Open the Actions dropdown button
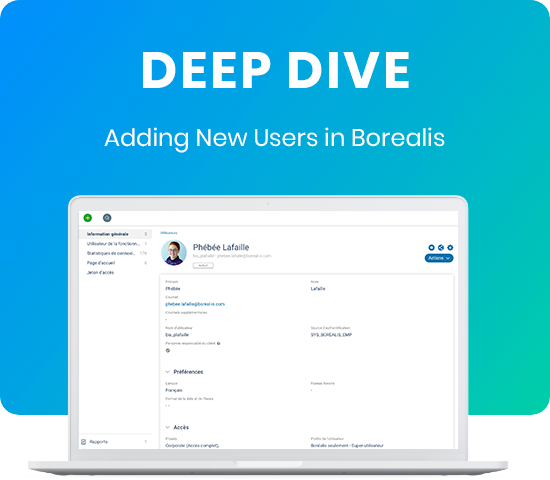The height and width of the screenshot is (480, 550). pos(439,258)
